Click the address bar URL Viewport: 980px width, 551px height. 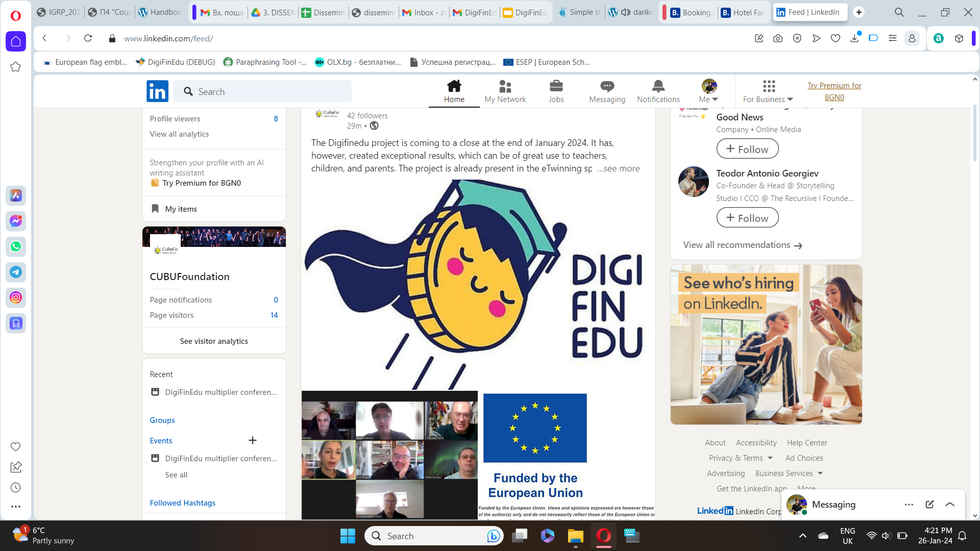(168, 38)
